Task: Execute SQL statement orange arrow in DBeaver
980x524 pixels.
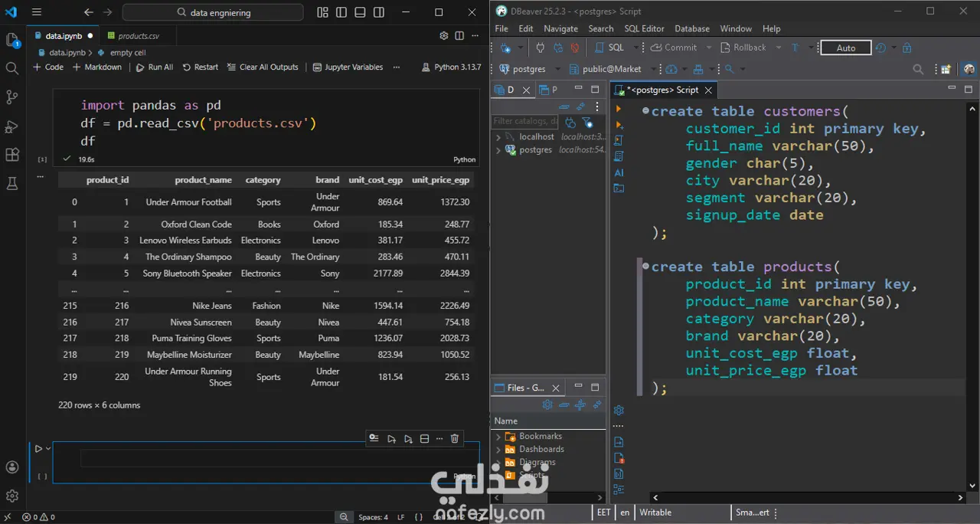Action: coord(619,109)
